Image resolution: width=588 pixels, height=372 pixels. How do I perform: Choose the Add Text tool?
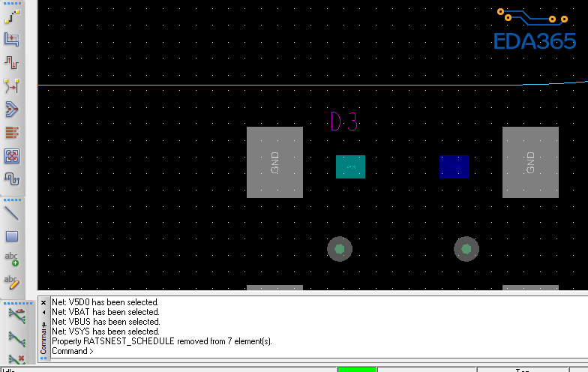12,259
